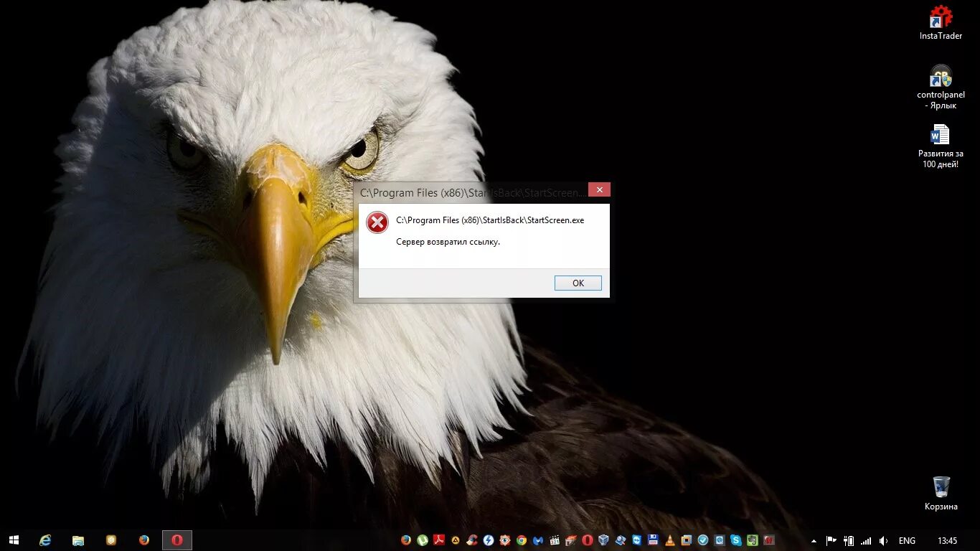Launch VirtualBox cube icon
Image resolution: width=980 pixels, height=551 pixels.
603,540
